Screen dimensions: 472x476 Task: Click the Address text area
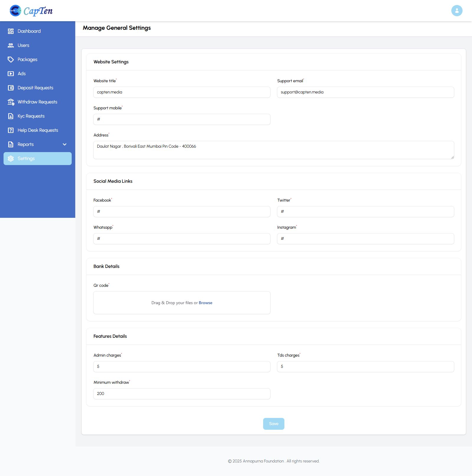(273, 150)
